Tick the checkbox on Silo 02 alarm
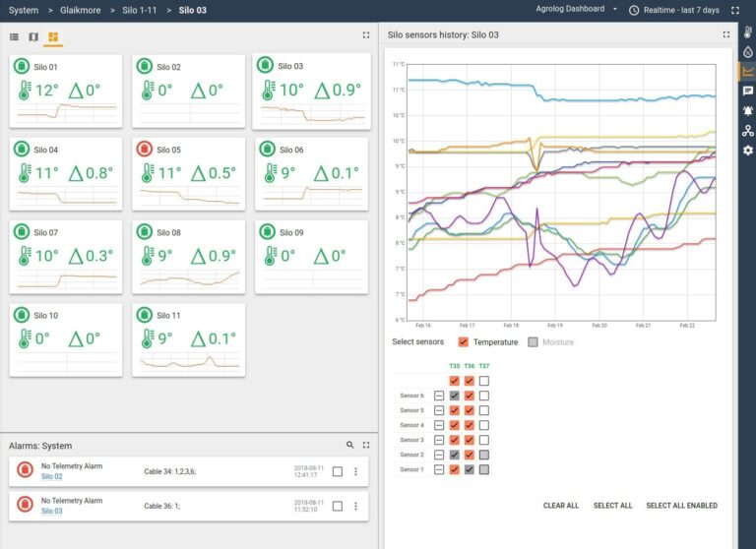Image resolution: width=756 pixels, height=549 pixels. click(338, 471)
